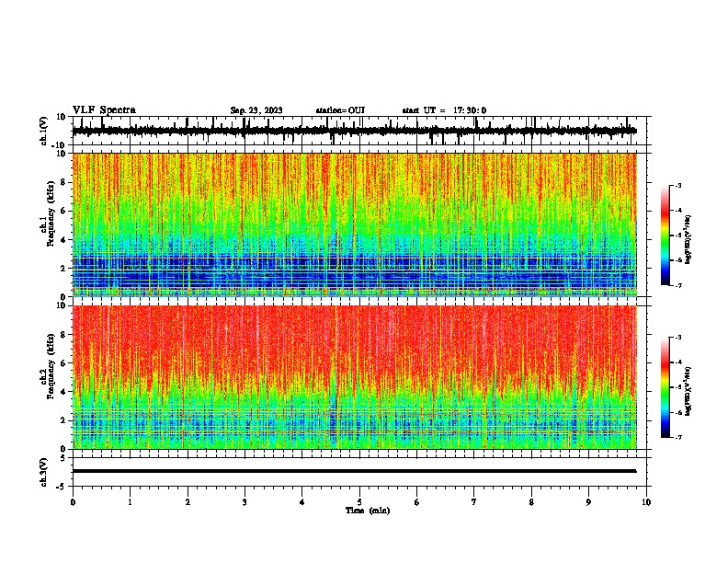Click the ch.2 spectrogram plot area
The image size is (728, 563).
354,377
